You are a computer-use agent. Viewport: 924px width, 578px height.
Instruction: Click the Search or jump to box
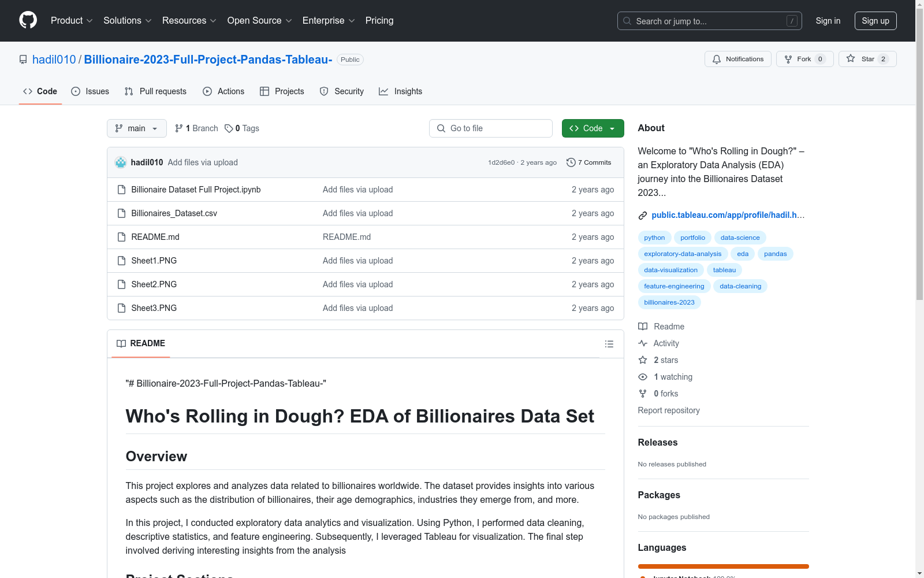710,21
